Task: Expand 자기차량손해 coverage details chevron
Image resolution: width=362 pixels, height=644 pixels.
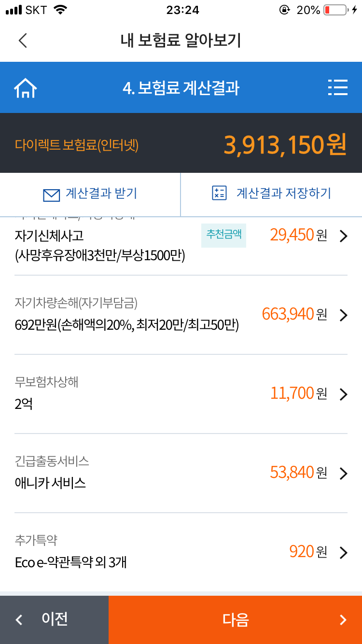Action: tap(343, 315)
